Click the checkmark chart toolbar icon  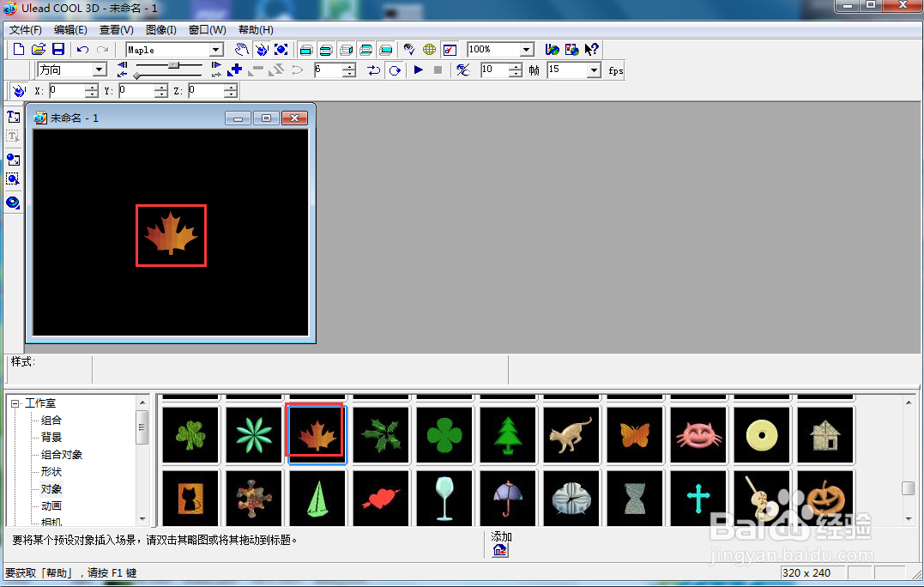(450, 50)
